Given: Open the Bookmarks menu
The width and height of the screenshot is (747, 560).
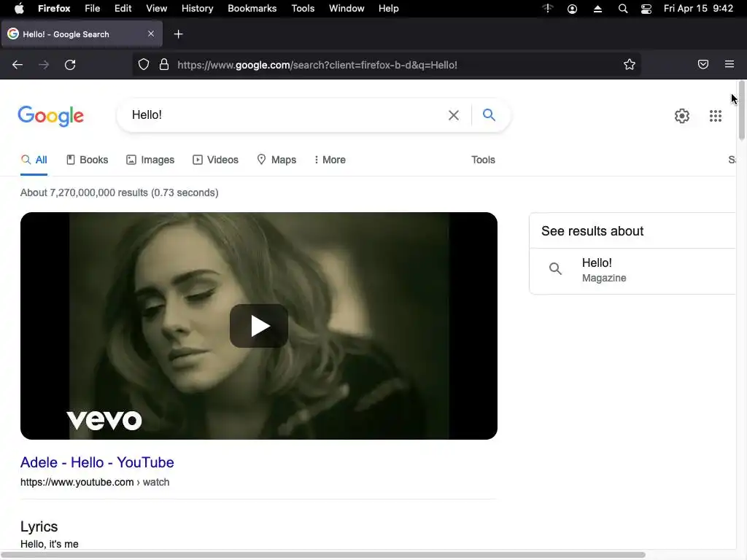Looking at the screenshot, I should (252, 9).
